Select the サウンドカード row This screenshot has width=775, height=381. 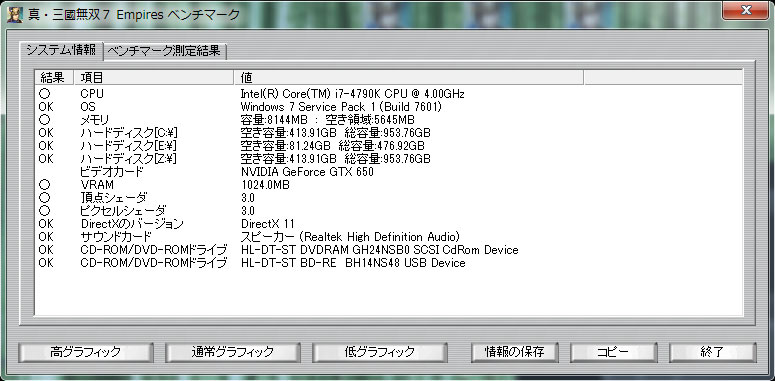(388, 237)
